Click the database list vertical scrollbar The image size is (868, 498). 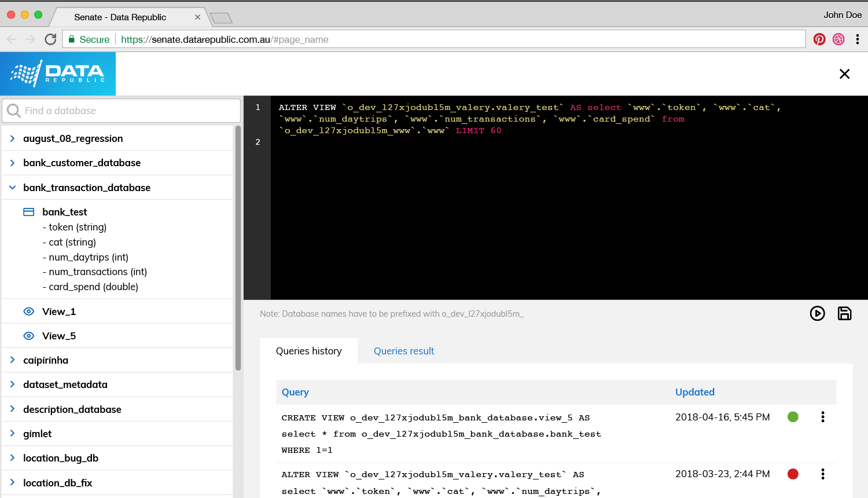(238, 249)
